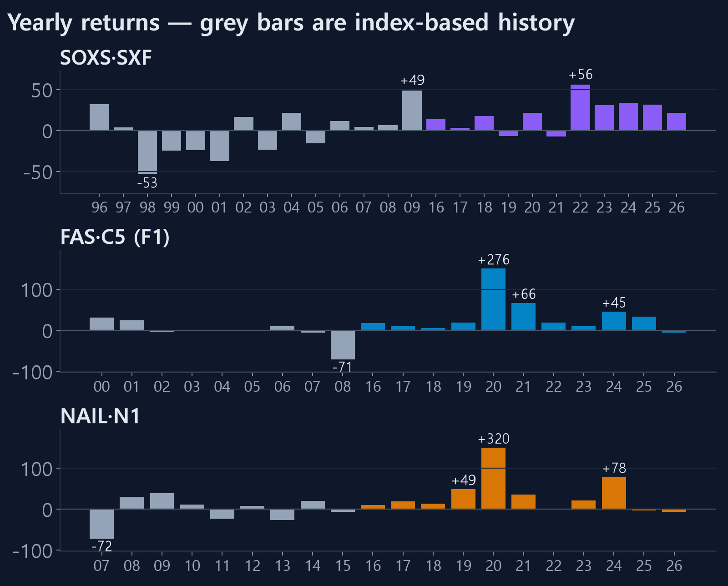Click the +56 label in SOXS chart
Screen dimensions: 728x586
point(581,75)
